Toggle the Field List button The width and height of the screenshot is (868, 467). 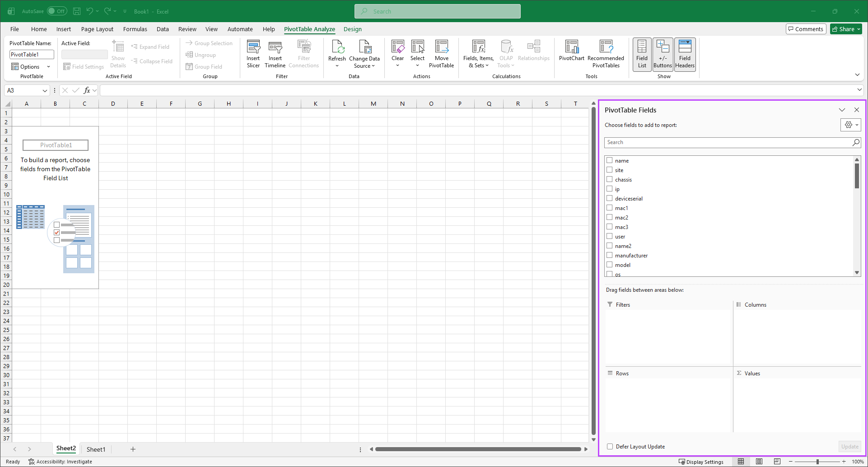click(x=642, y=54)
